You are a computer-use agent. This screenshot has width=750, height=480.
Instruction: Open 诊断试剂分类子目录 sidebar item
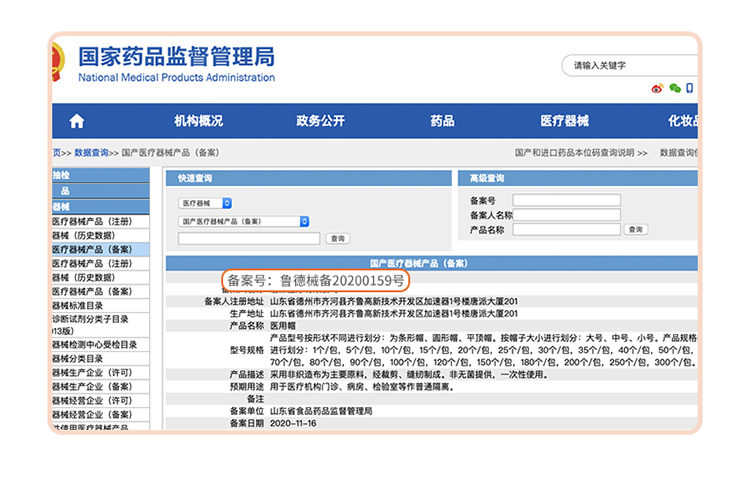(x=100, y=325)
